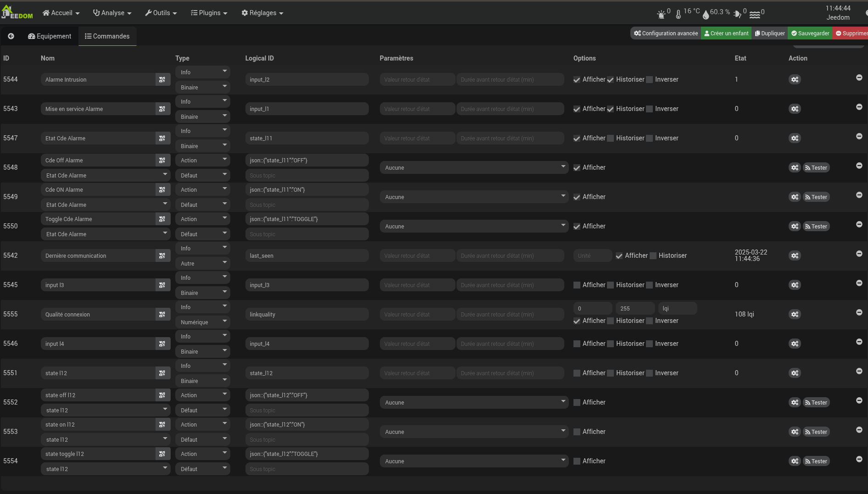The height and width of the screenshot is (494, 868).
Task: Go back using the arrow icon
Action: [11, 36]
